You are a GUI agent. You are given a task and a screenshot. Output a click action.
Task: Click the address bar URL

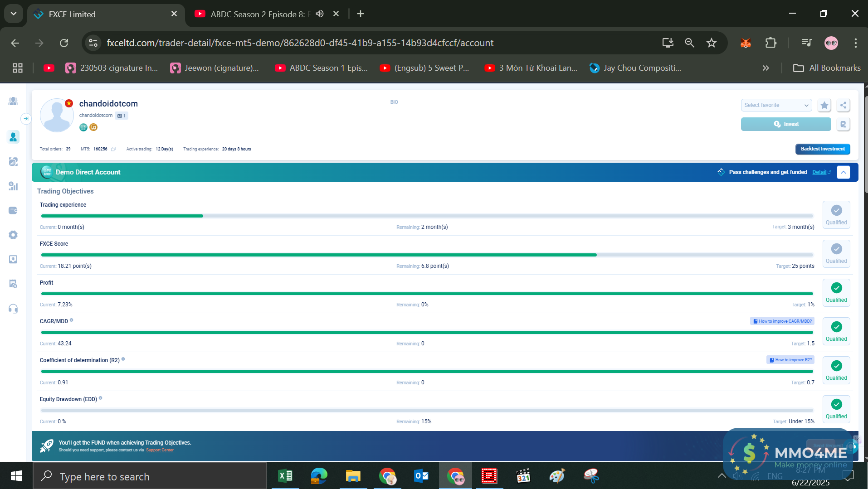click(x=300, y=43)
